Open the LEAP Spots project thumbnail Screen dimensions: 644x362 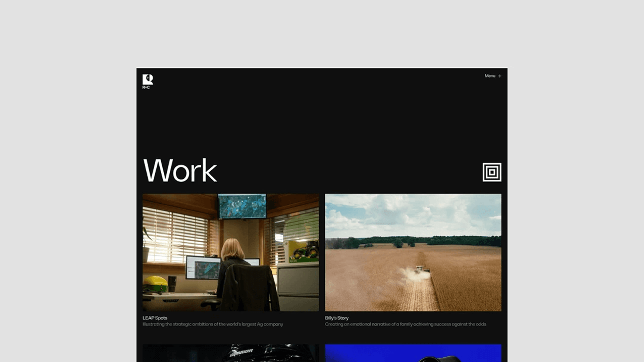(230, 252)
